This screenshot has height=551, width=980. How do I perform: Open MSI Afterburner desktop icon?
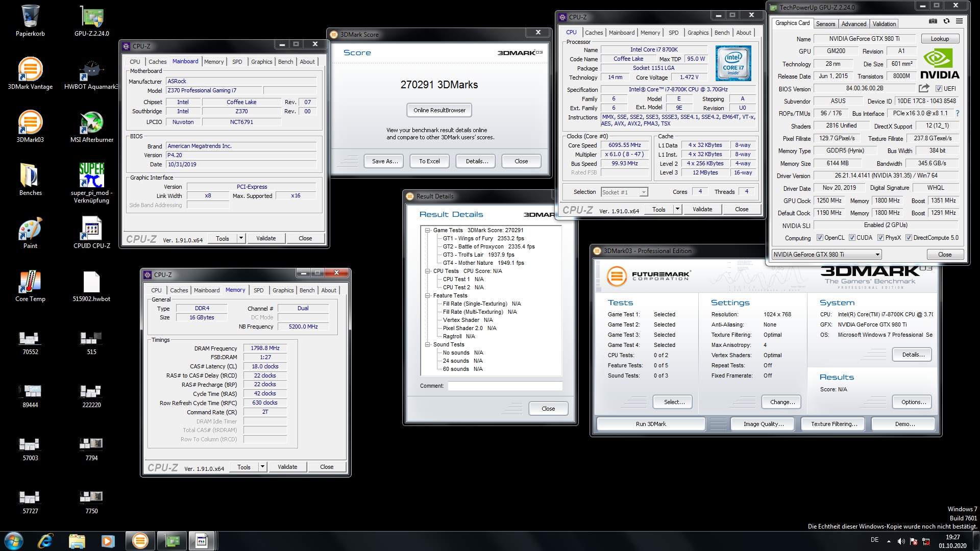click(x=92, y=127)
